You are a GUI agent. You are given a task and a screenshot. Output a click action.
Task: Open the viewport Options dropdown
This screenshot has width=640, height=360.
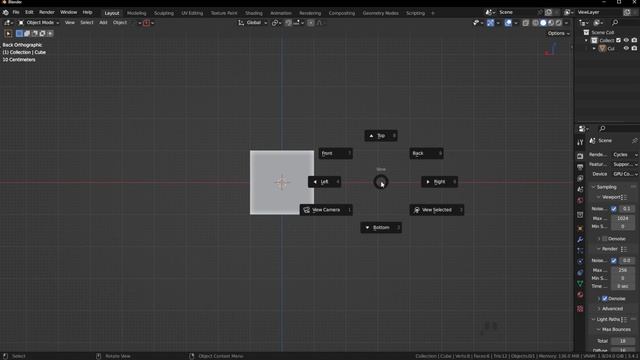(558, 33)
